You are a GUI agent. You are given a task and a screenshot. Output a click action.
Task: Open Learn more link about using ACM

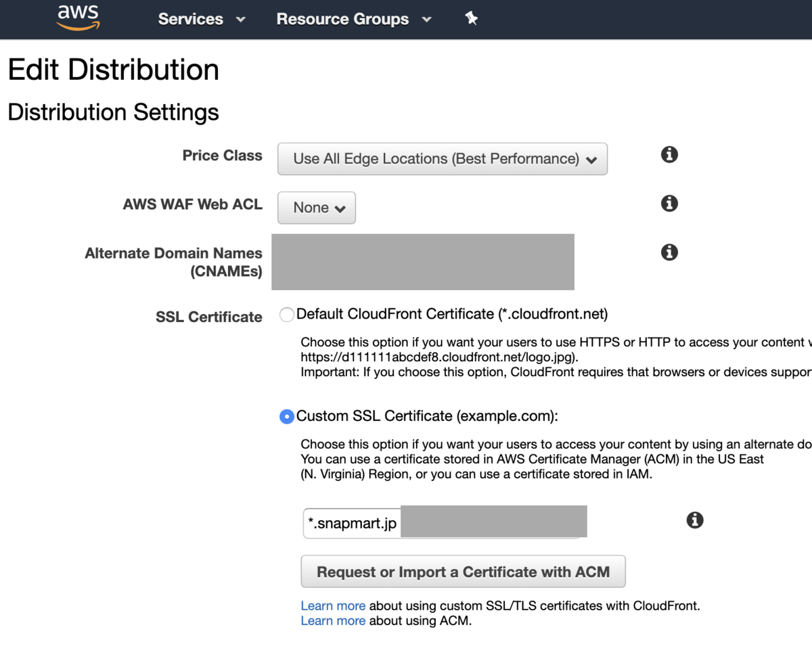333,620
